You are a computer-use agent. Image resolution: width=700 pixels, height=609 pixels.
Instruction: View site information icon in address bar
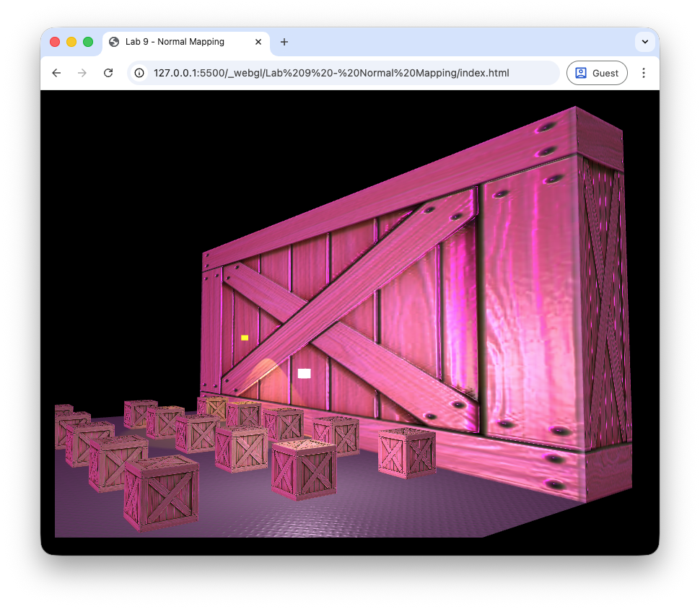click(x=140, y=73)
